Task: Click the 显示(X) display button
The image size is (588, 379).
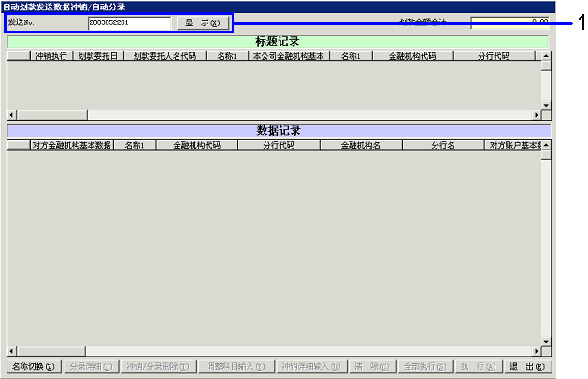Action: pyautogui.click(x=203, y=22)
